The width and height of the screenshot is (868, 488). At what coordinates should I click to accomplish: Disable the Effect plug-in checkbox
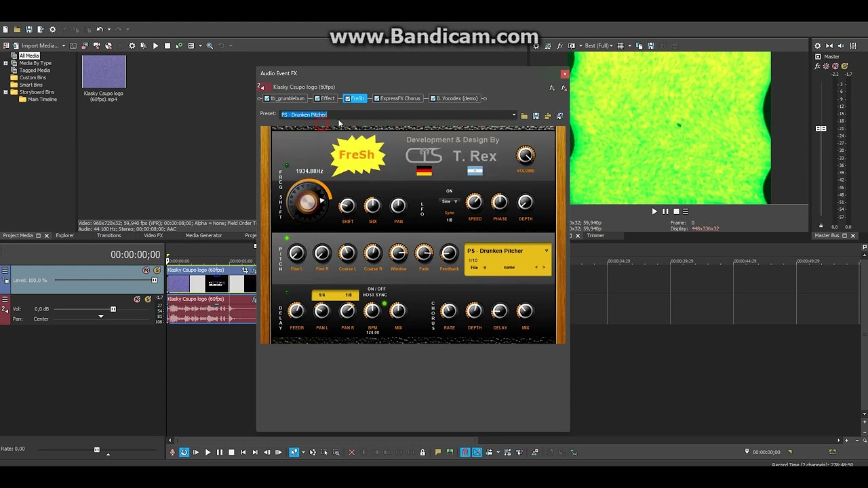[317, 98]
